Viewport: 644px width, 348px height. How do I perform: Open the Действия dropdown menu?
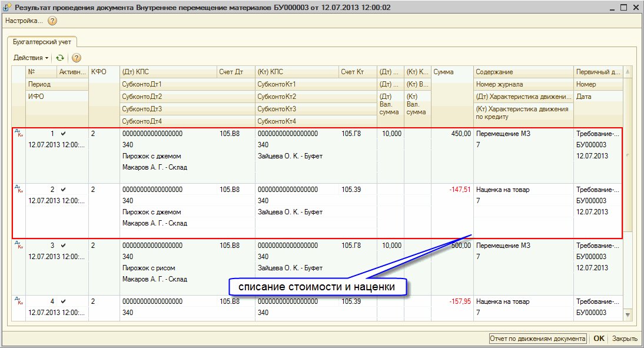tap(31, 58)
